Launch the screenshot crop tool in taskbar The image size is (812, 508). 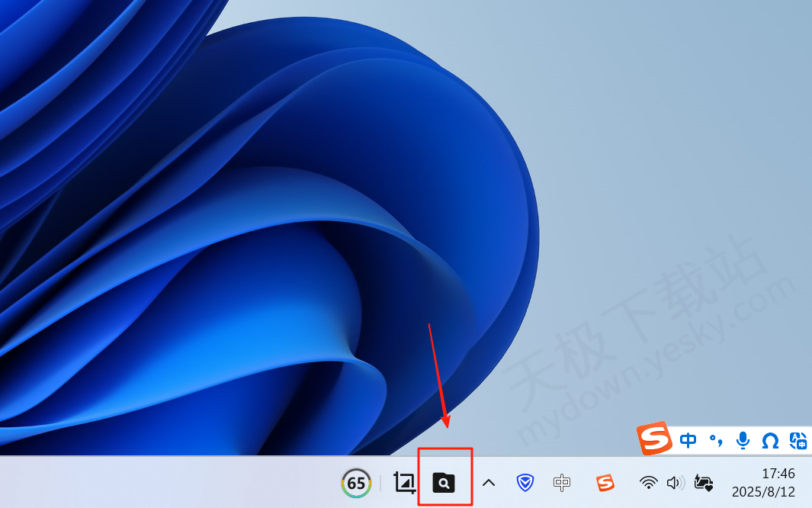tap(404, 482)
